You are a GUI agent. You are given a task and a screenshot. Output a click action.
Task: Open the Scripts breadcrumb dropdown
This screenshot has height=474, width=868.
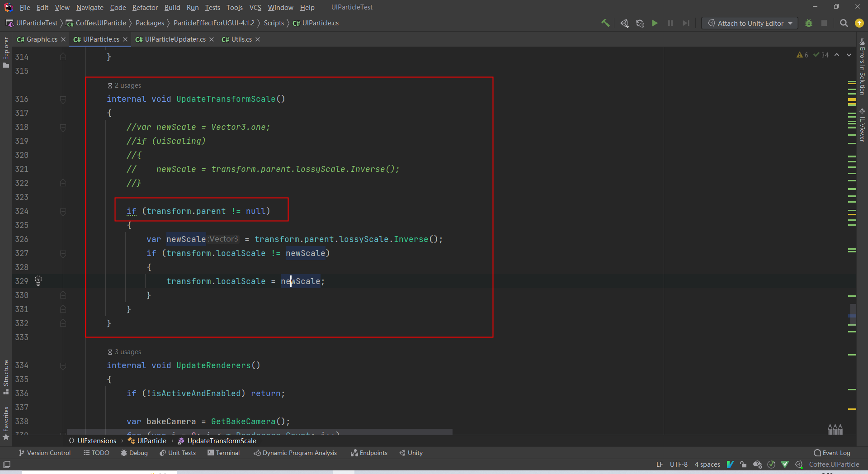pos(274,23)
